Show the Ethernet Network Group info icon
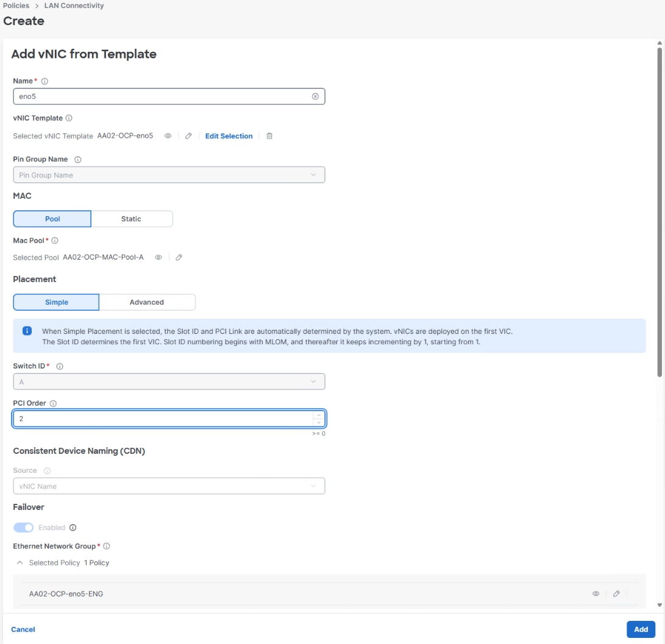Image resolution: width=665 pixels, height=644 pixels. pyautogui.click(x=107, y=546)
